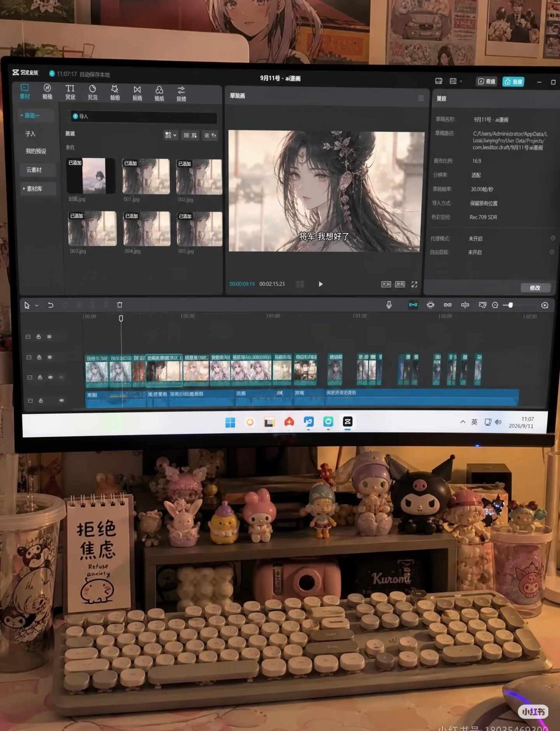The height and width of the screenshot is (731, 560).
Task: Click the monitor icon in the title bar
Action: [439, 81]
